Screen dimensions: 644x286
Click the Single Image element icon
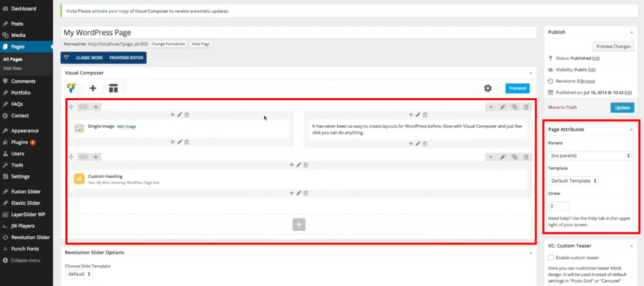(x=79, y=128)
